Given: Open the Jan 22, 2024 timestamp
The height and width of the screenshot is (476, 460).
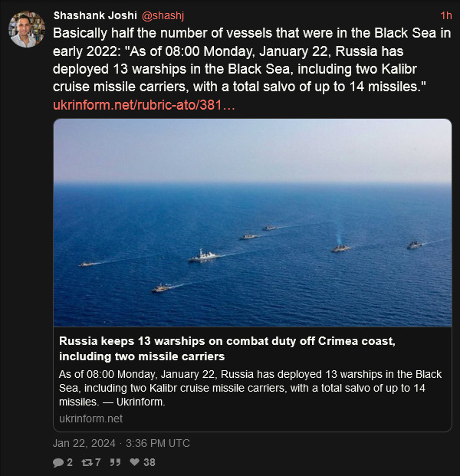Looking at the screenshot, I should 84,443.
